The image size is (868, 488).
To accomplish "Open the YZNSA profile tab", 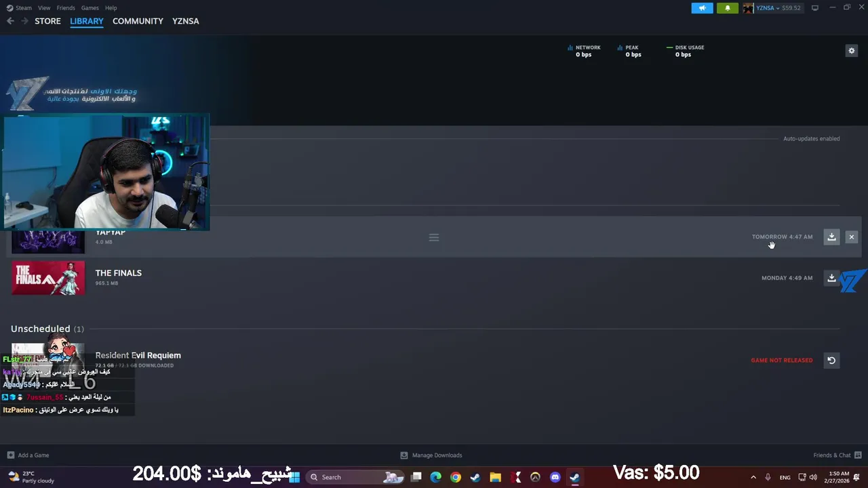I will (185, 21).
